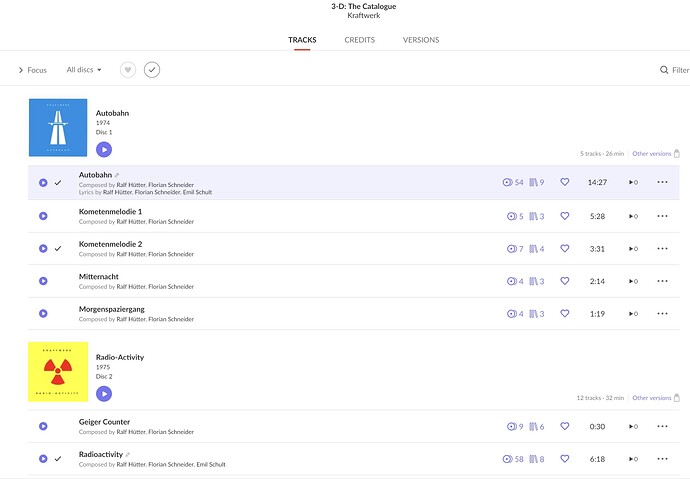Click link icon next to Radioactivity title

pyautogui.click(x=128, y=455)
